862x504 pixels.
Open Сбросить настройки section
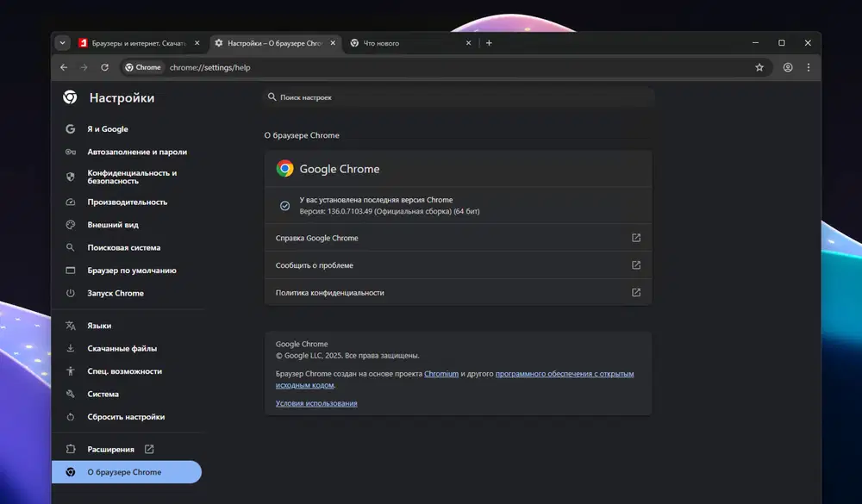coord(126,417)
